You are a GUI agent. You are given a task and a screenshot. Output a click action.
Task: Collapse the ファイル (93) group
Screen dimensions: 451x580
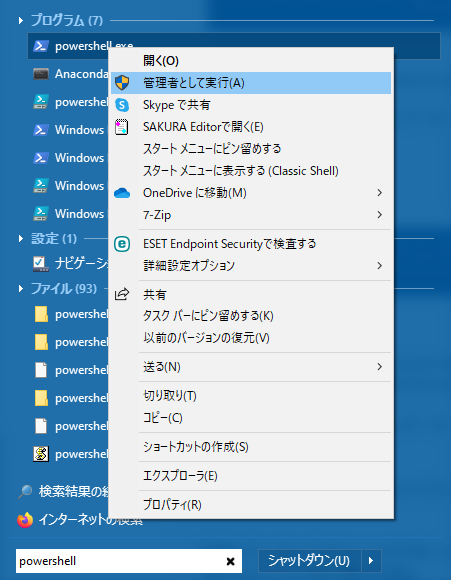pyautogui.click(x=21, y=289)
